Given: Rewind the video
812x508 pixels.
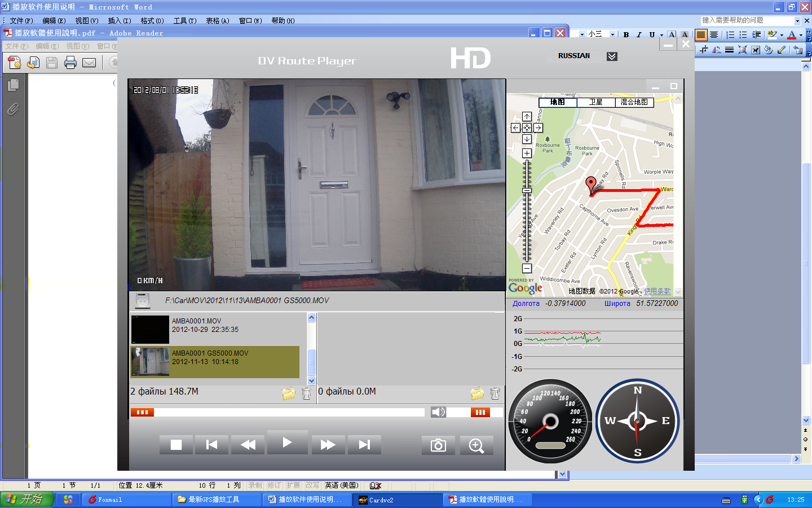Looking at the screenshot, I should 248,445.
